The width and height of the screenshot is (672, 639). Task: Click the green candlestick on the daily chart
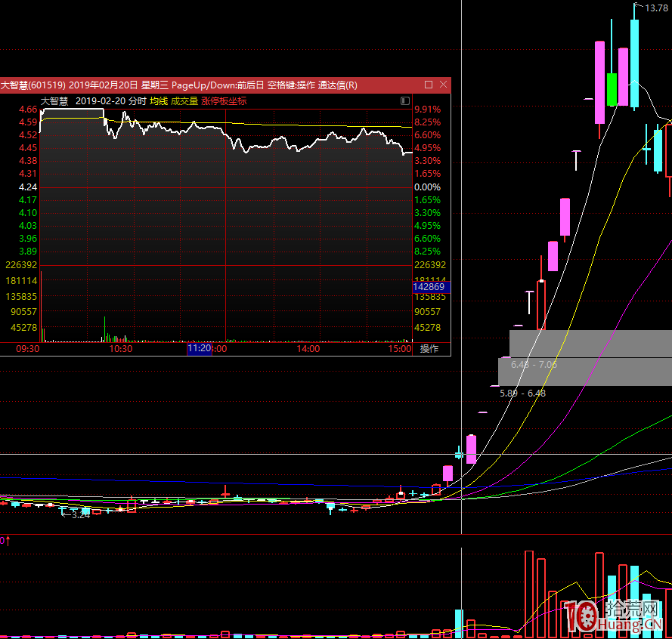[612, 89]
